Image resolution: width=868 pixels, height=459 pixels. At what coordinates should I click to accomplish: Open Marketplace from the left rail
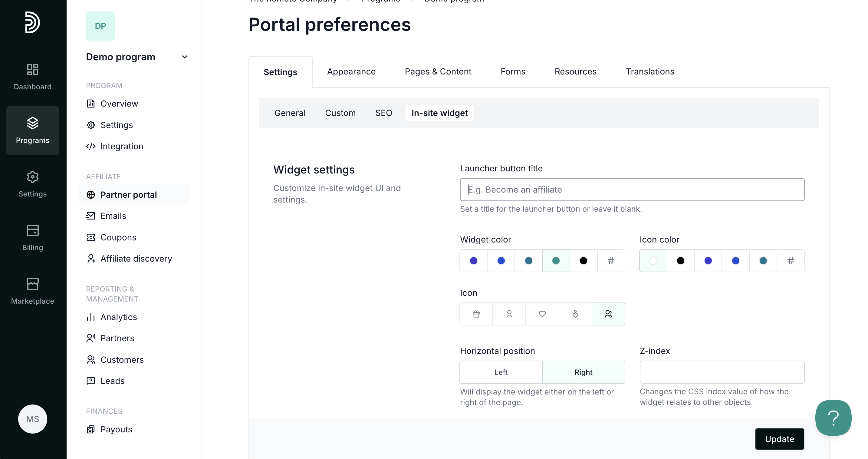[x=32, y=291]
